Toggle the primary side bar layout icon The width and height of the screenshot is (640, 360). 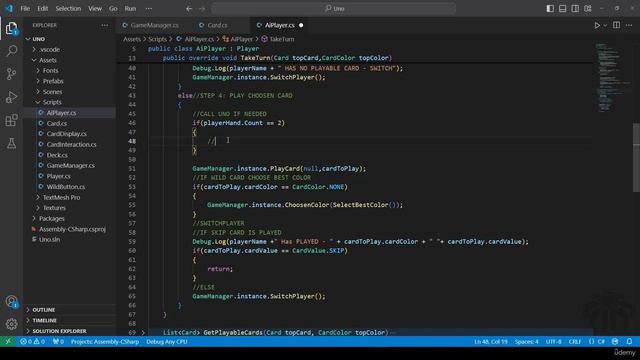click(x=550, y=8)
